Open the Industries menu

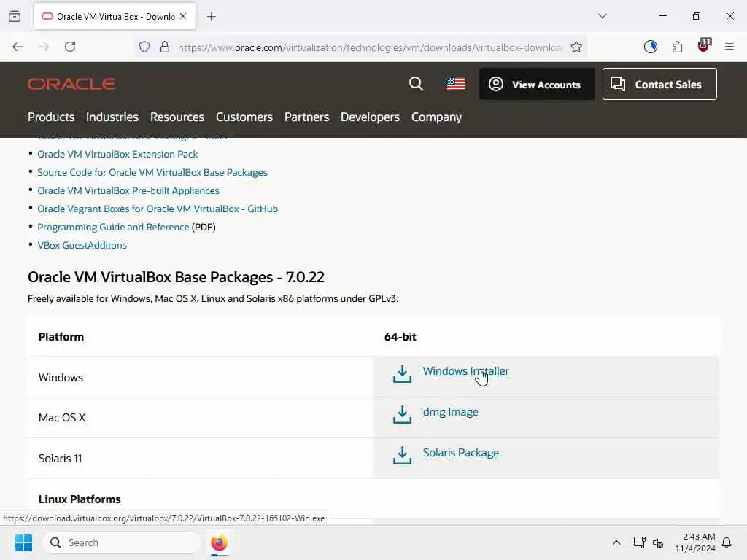pyautogui.click(x=112, y=117)
